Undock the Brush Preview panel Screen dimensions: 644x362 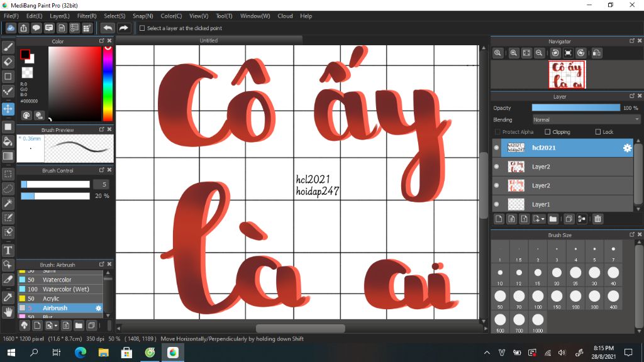tap(101, 129)
